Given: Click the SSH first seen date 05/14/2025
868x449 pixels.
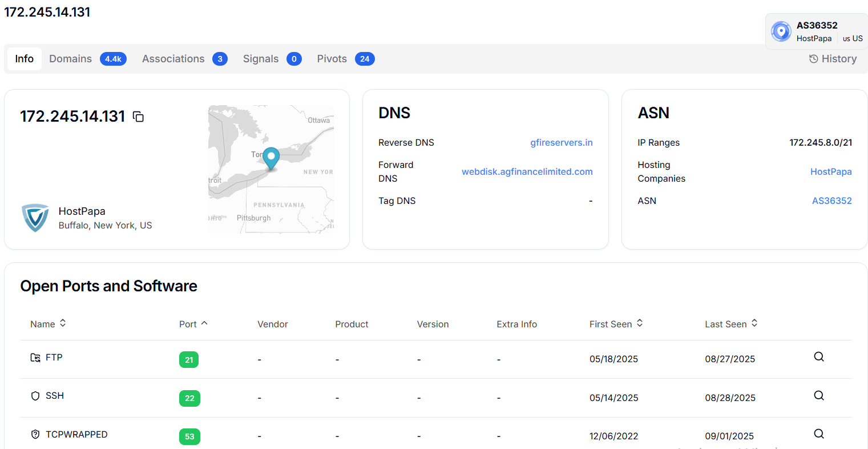Looking at the screenshot, I should pyautogui.click(x=614, y=398).
